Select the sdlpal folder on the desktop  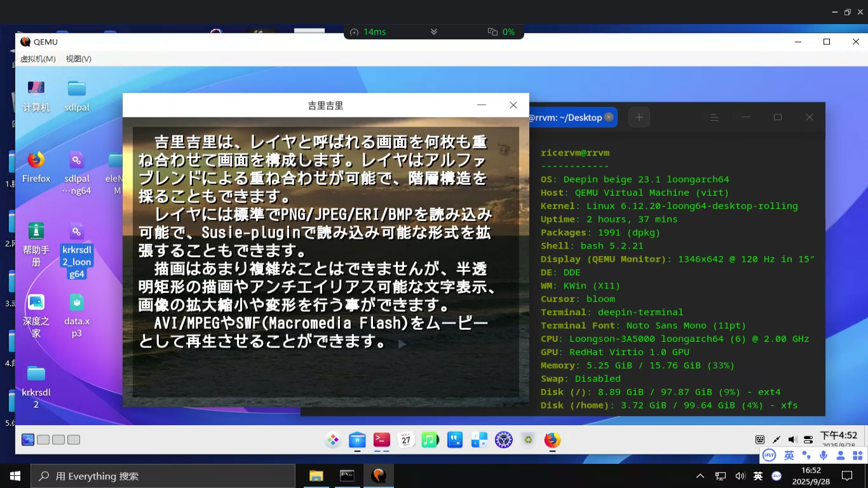tap(77, 96)
